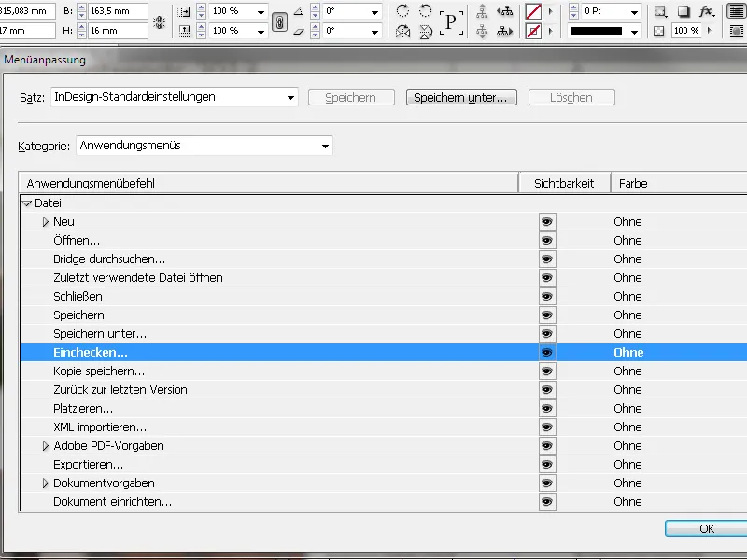
Task: Click the Sichtbarkeit column header
Action: [565, 183]
